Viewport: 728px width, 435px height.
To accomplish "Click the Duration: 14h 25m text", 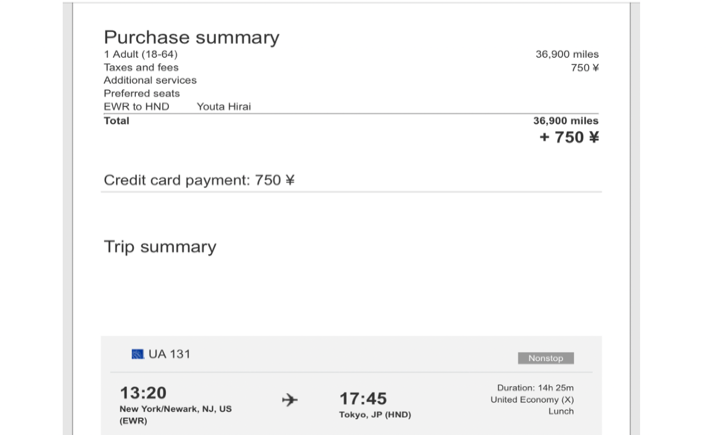I will coord(535,388).
